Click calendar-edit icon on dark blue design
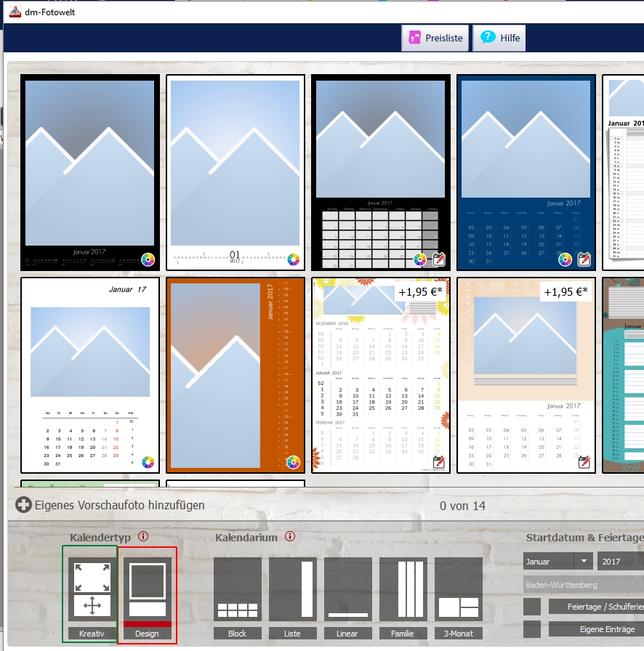 click(x=584, y=259)
